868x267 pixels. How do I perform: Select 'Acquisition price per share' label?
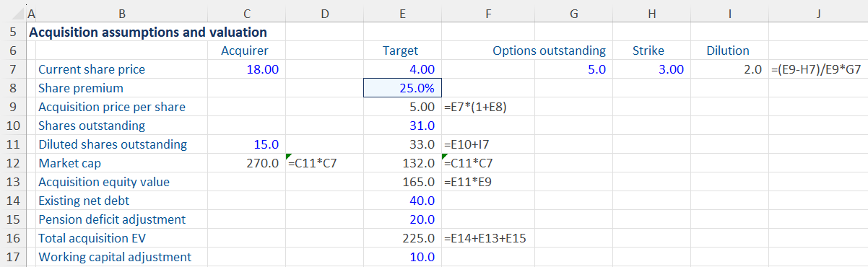112,107
